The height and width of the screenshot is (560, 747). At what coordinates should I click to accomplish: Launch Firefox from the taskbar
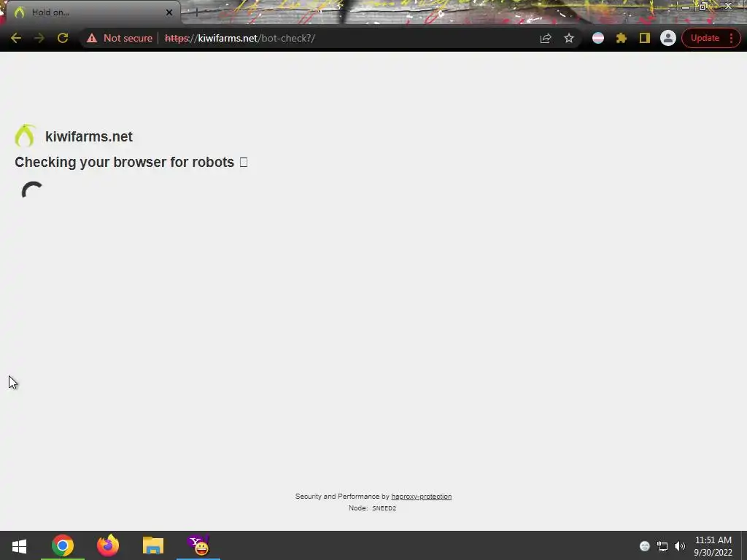108,545
